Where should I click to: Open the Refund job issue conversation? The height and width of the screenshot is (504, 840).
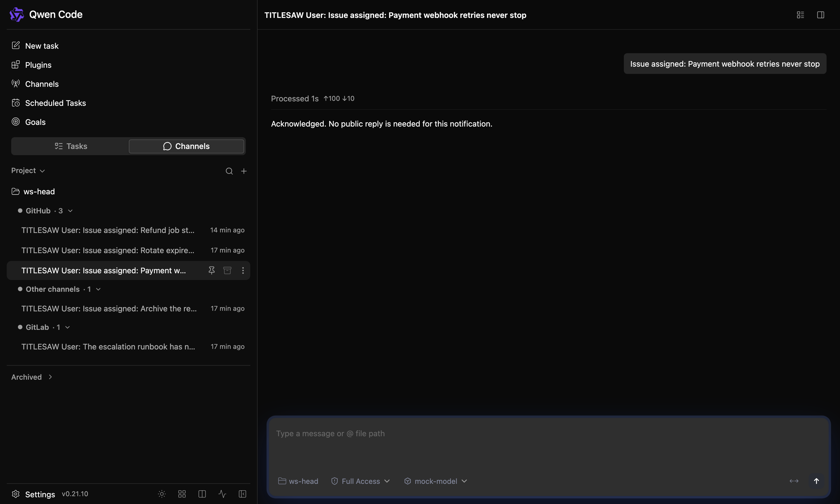[128, 230]
